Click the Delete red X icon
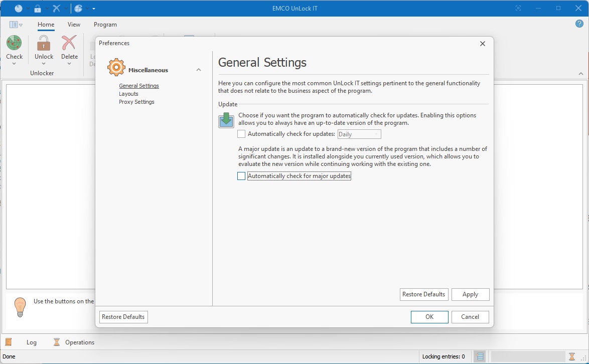589x364 pixels. (69, 43)
